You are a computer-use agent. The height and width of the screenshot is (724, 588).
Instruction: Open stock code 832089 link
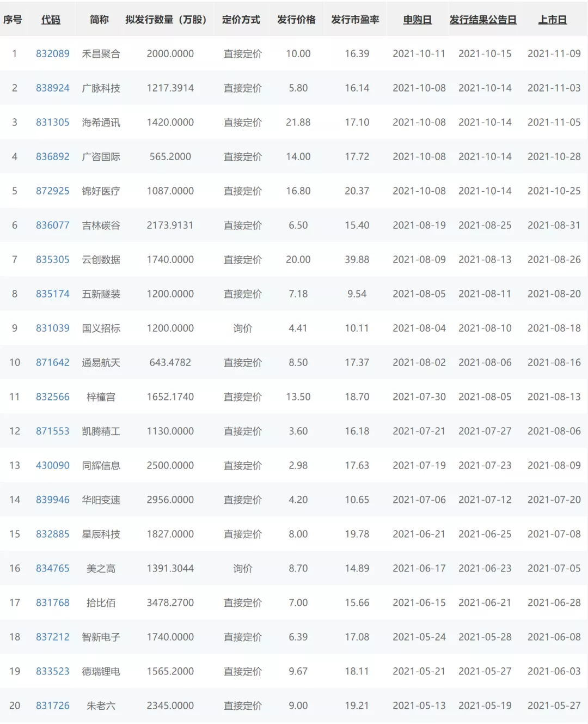(x=53, y=54)
